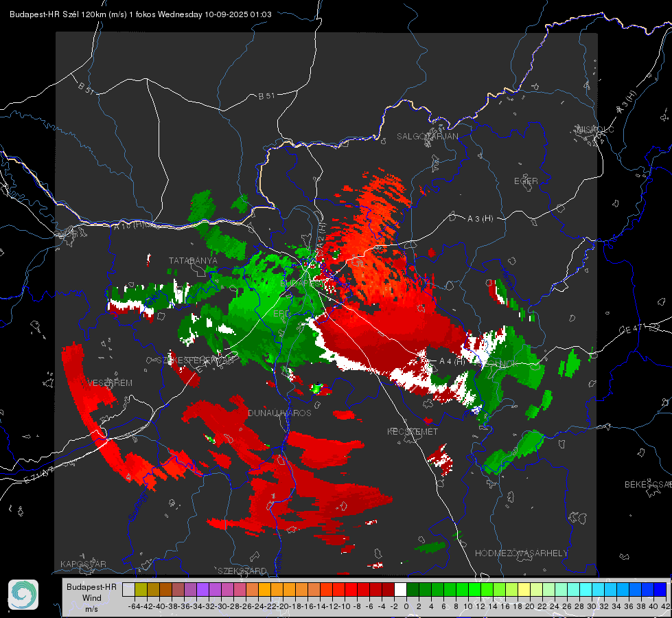Image resolution: width=672 pixels, height=618 pixels.
Task: Click the swirl logo icon beside the legend
Action: point(23,595)
